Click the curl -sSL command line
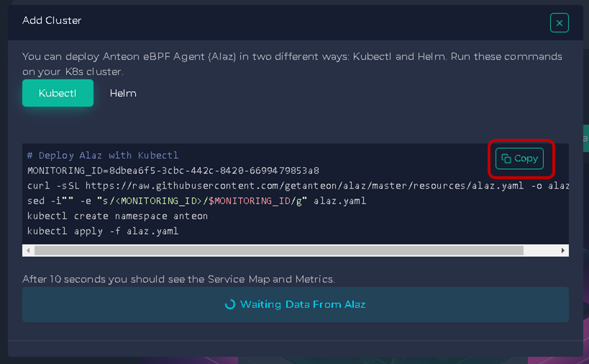This screenshot has height=364, width=589. 298,186
